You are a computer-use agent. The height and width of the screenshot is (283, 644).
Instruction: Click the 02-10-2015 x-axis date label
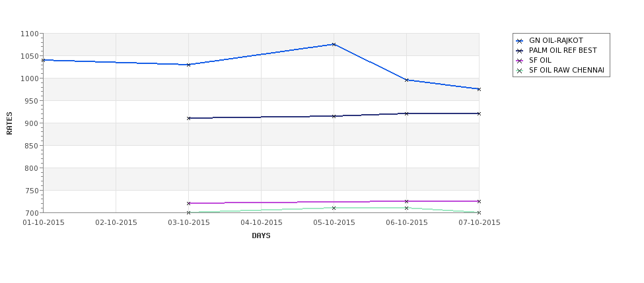point(116,223)
